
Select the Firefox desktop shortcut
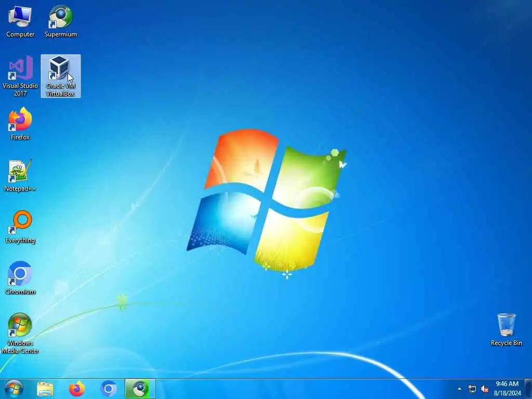[20, 124]
